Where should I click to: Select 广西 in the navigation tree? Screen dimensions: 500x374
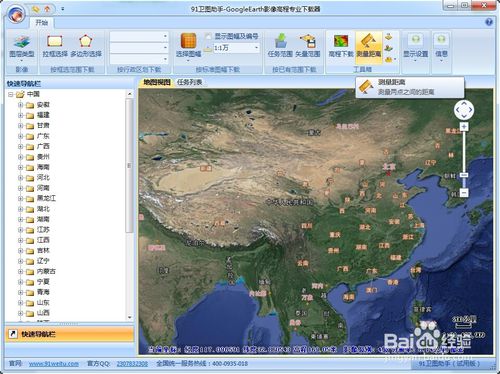point(43,147)
